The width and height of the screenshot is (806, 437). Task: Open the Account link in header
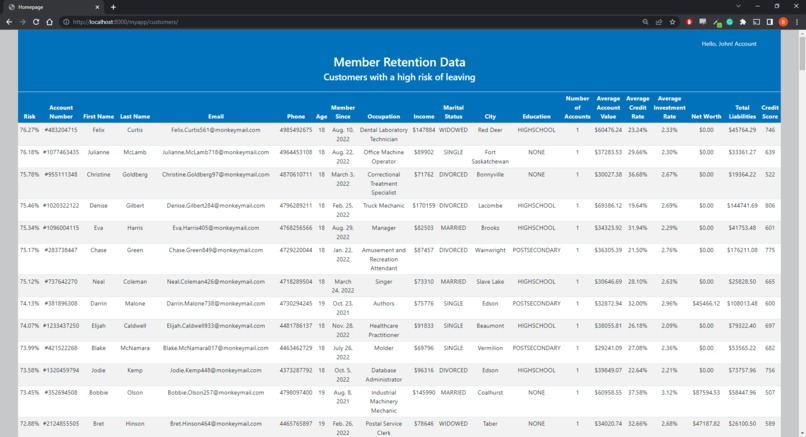[745, 44]
